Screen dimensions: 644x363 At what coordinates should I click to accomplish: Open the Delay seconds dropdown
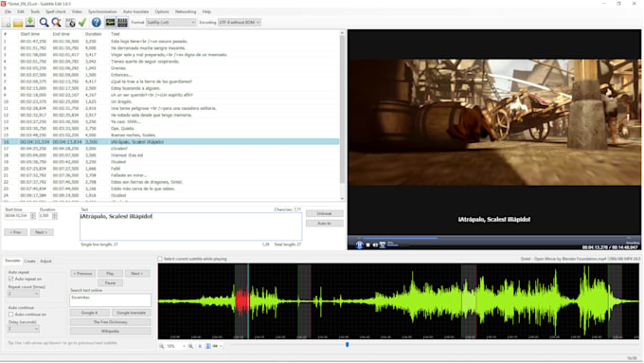[x=24, y=329]
